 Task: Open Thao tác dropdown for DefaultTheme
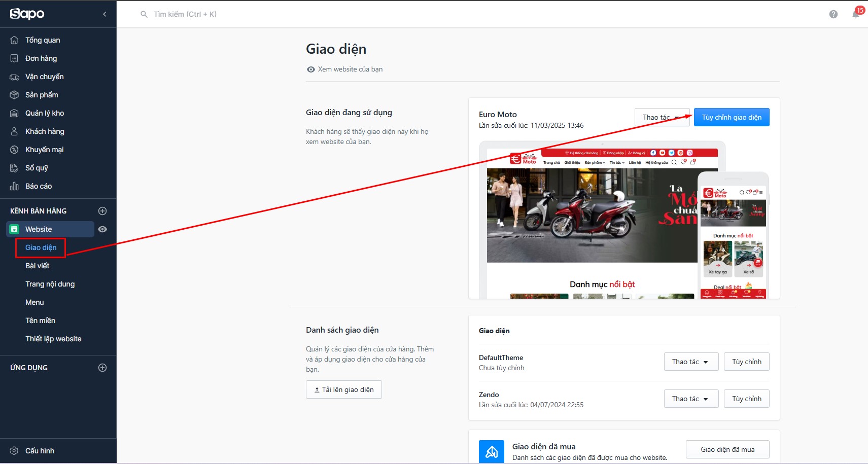(691, 362)
